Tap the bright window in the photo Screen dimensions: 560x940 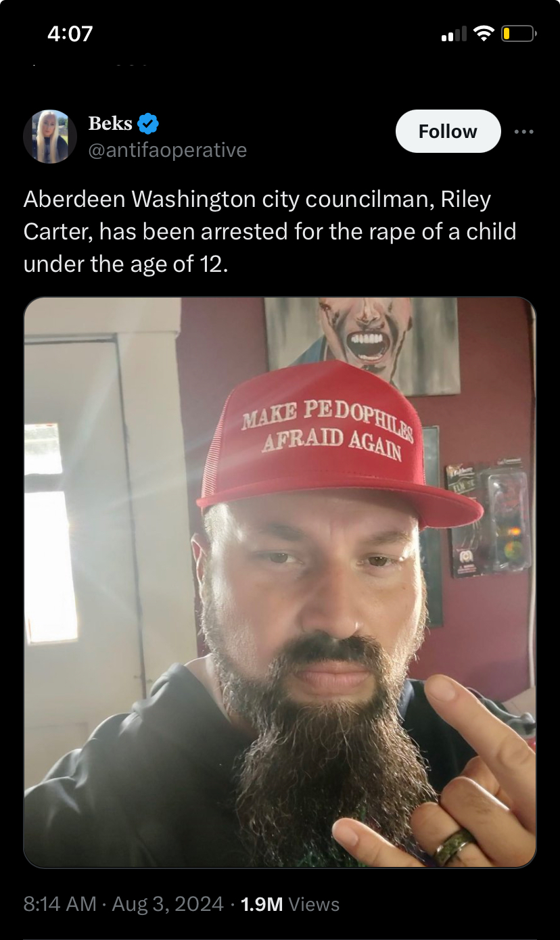49,533
